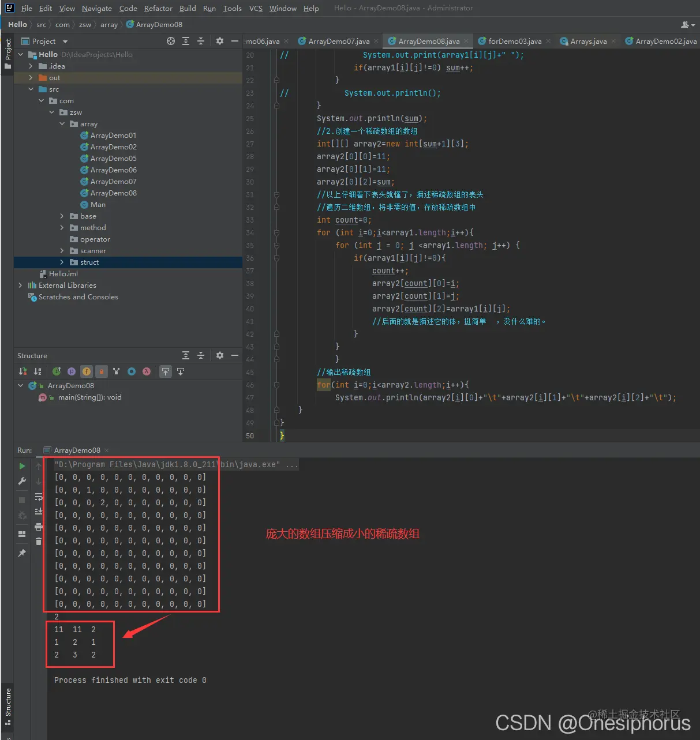This screenshot has height=740, width=700.
Task: Collapse all in Structure panel header
Action: [x=201, y=355]
